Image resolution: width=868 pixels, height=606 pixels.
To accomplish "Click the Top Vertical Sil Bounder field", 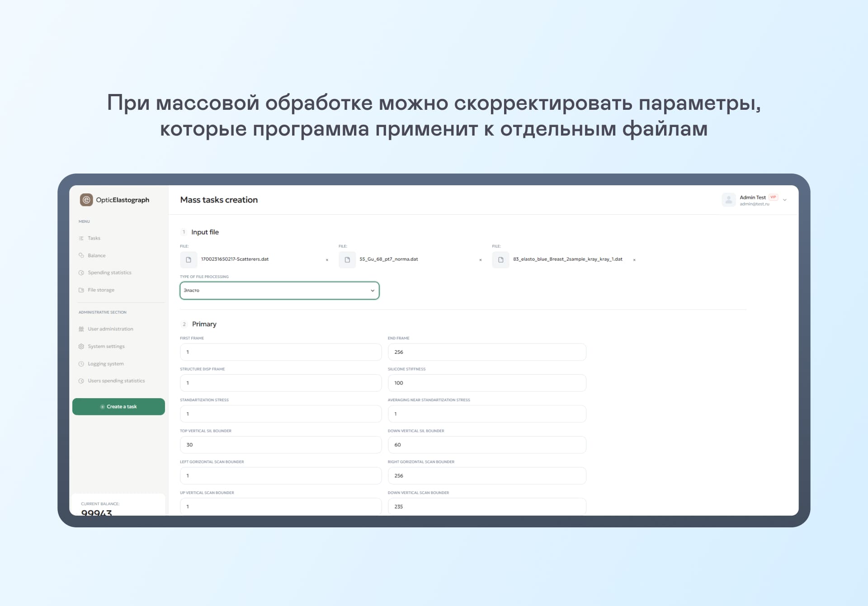I will pos(280,445).
